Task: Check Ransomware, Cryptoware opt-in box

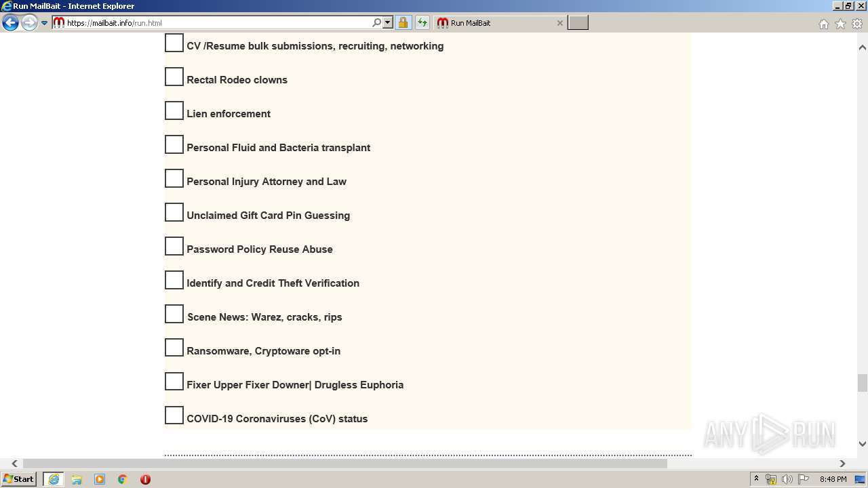Action: [174, 348]
